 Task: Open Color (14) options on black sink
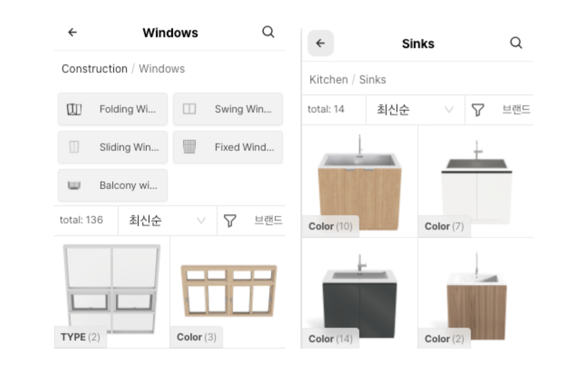coord(330,339)
